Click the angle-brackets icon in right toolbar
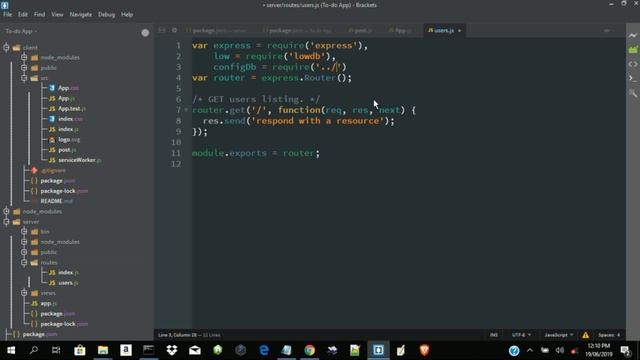 click(633, 64)
